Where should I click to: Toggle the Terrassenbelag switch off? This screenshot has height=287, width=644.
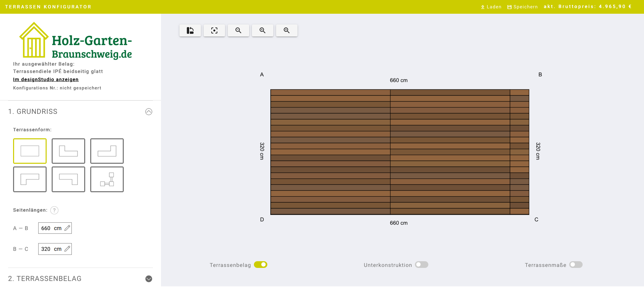tap(261, 265)
